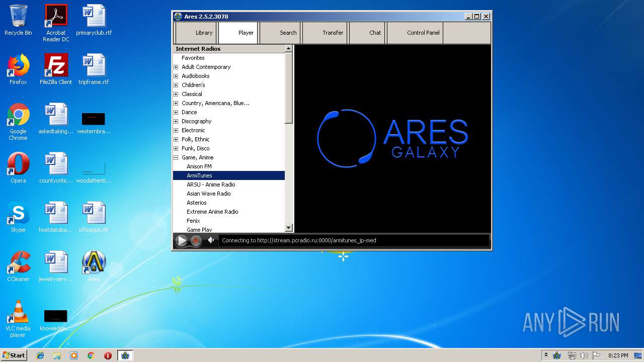
Task: Select the hostdataba... document icon
Action: 56,217
